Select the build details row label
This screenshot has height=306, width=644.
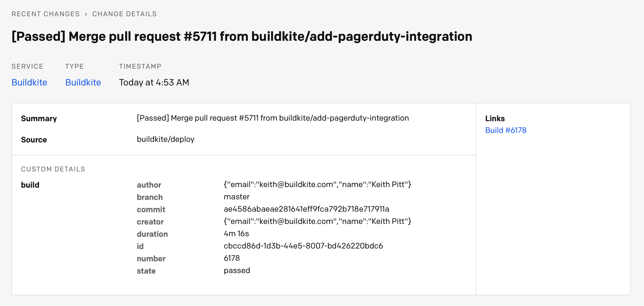pyautogui.click(x=30, y=185)
